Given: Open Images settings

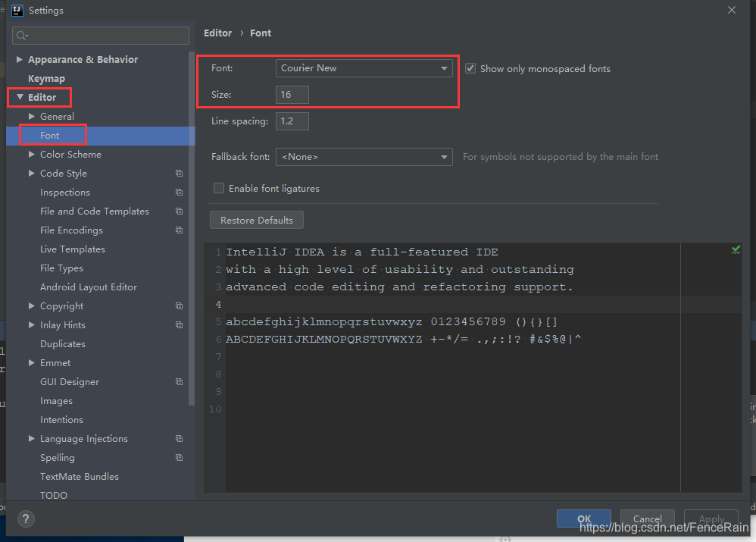Looking at the screenshot, I should (x=56, y=400).
